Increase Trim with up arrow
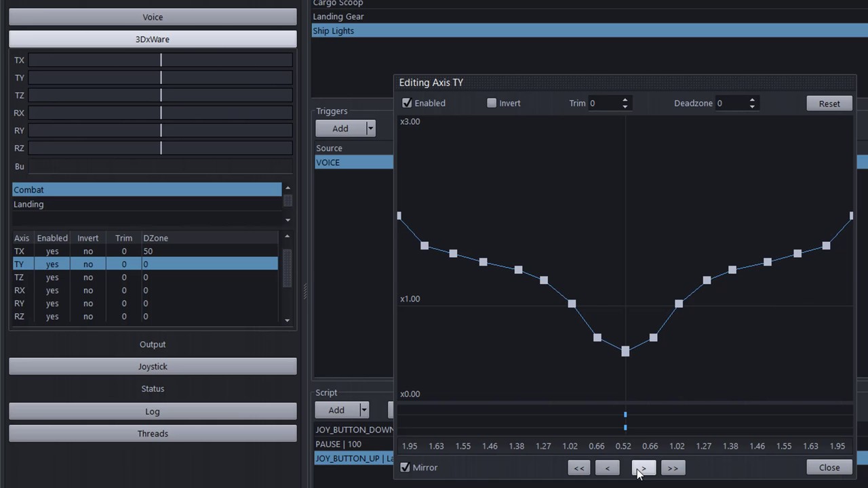Screen dimensions: 868x488 (x=625, y=100)
